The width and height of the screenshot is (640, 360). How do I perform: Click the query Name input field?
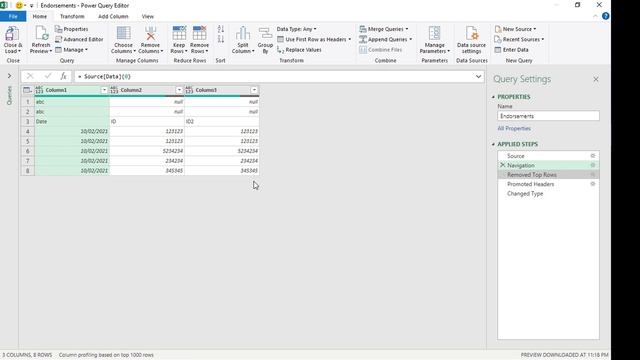(x=548, y=116)
